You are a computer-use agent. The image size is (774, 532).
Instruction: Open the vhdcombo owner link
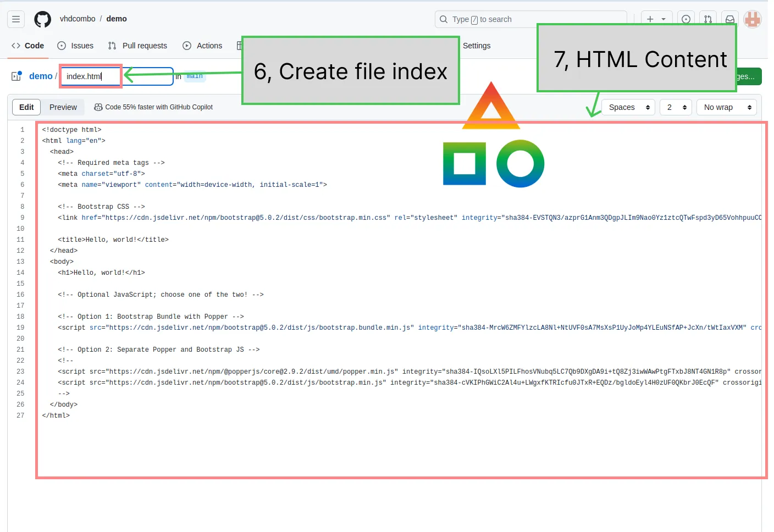(x=78, y=19)
